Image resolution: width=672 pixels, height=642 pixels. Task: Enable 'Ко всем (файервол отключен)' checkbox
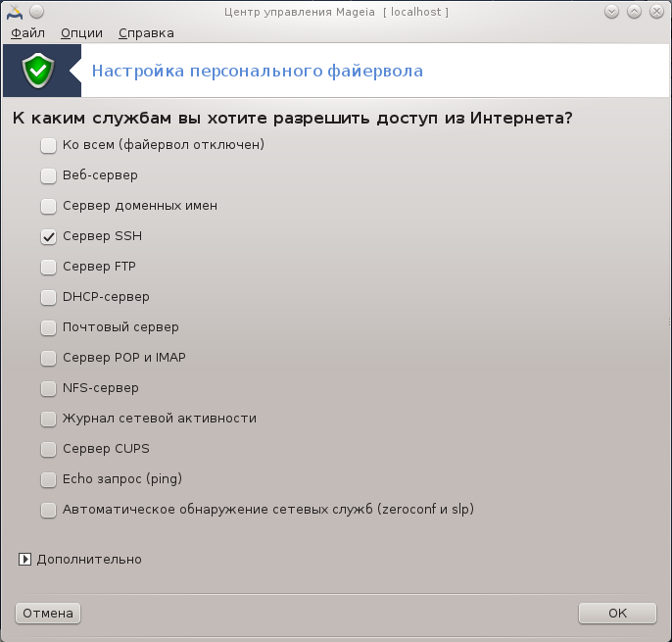(x=48, y=145)
